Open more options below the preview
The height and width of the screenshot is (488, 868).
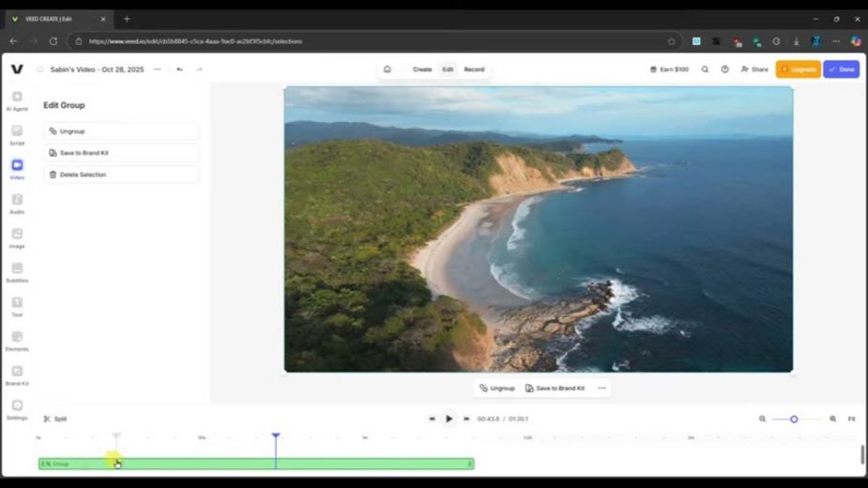602,389
